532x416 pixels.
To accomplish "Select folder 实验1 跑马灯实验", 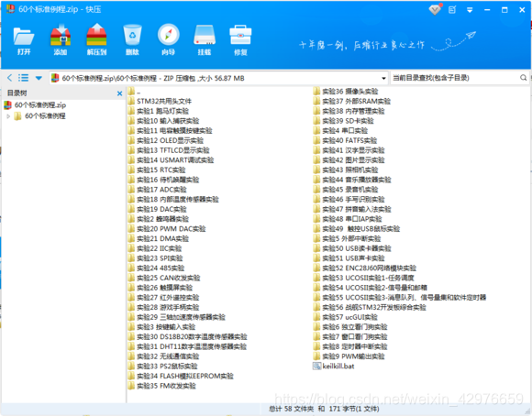I will coord(159,111).
